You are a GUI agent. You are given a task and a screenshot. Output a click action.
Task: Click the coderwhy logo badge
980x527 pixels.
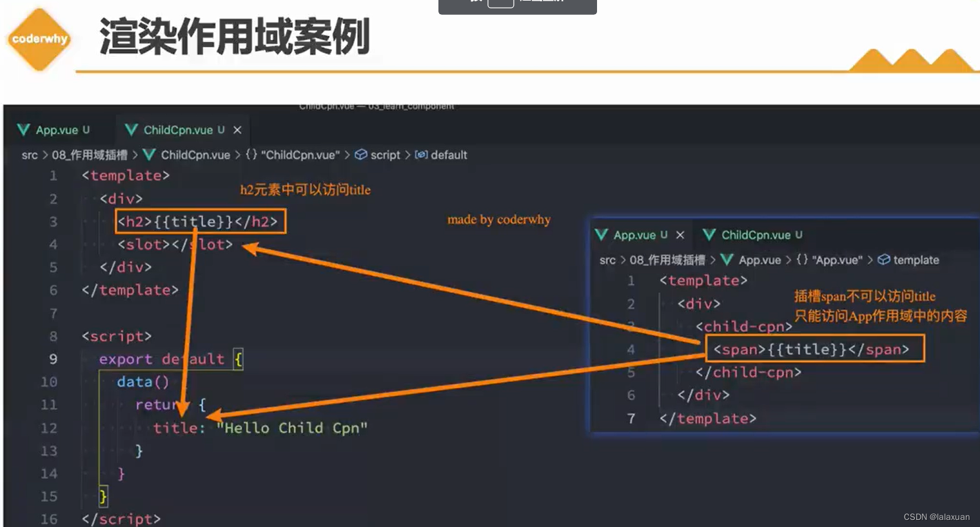[x=39, y=39]
